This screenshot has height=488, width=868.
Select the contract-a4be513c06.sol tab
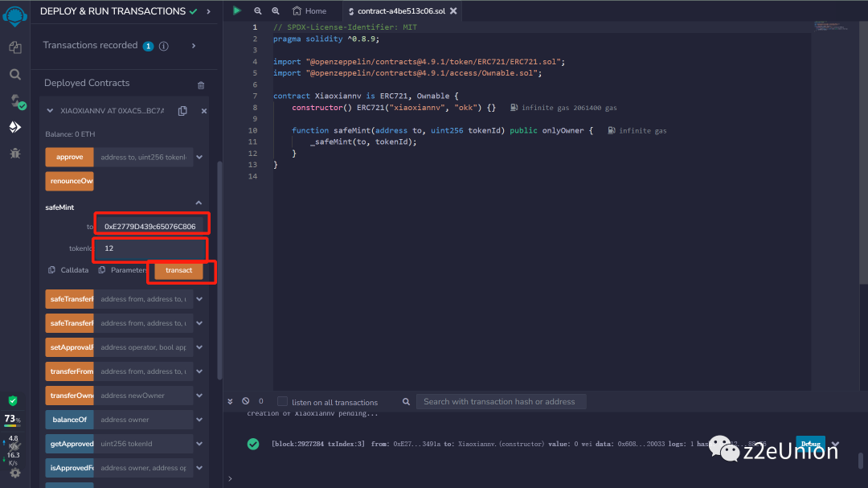(x=402, y=11)
